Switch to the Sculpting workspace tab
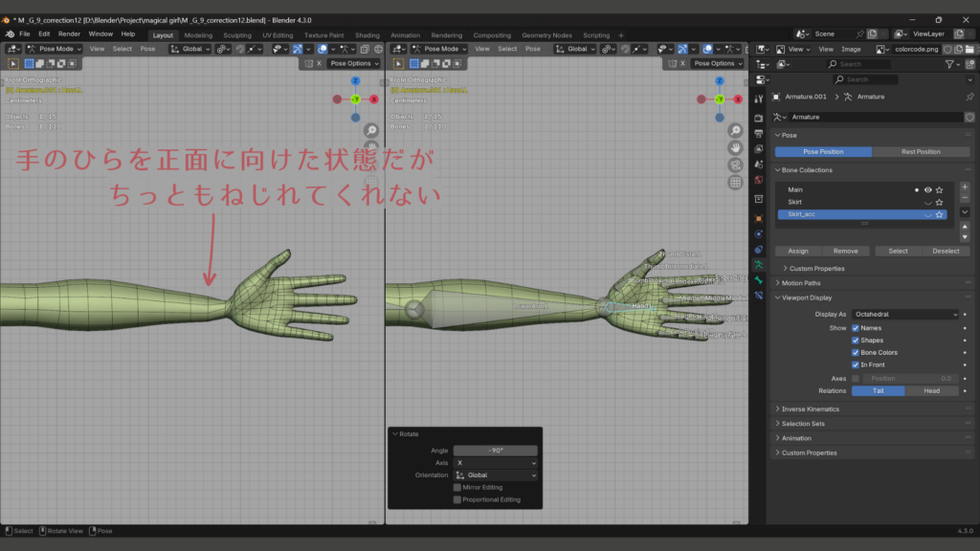 236,35
